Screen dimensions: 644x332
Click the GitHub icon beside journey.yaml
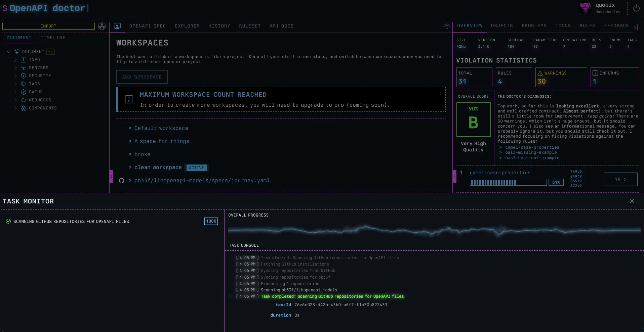122,181
